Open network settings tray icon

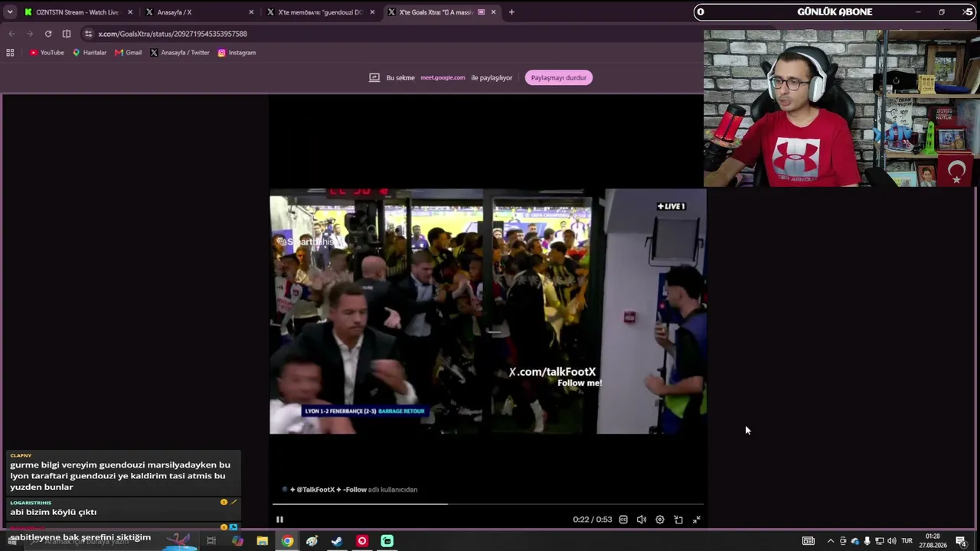[x=880, y=541]
